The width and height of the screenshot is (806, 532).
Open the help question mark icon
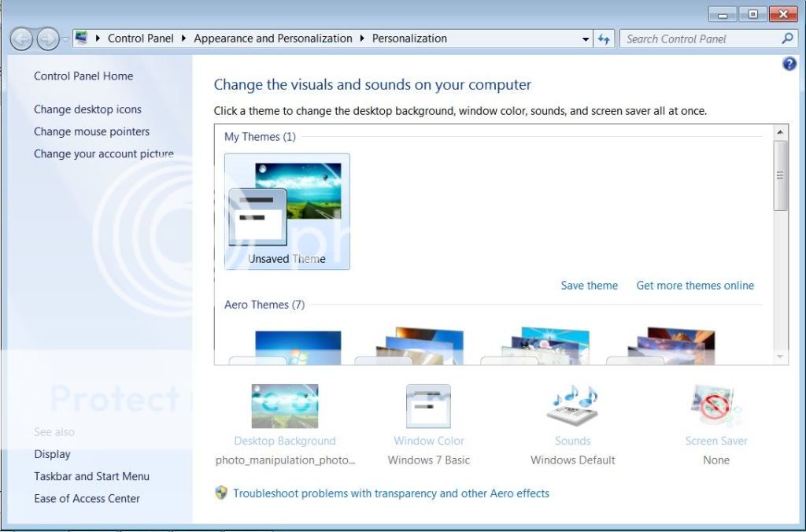(x=789, y=65)
